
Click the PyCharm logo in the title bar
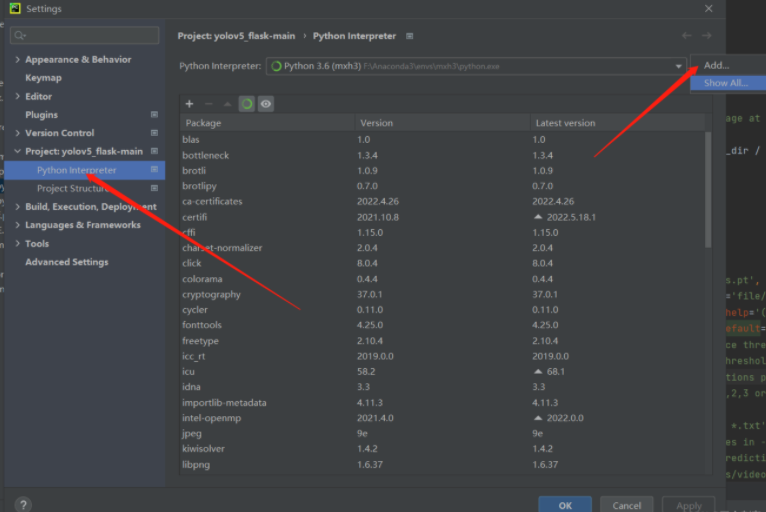15,8
